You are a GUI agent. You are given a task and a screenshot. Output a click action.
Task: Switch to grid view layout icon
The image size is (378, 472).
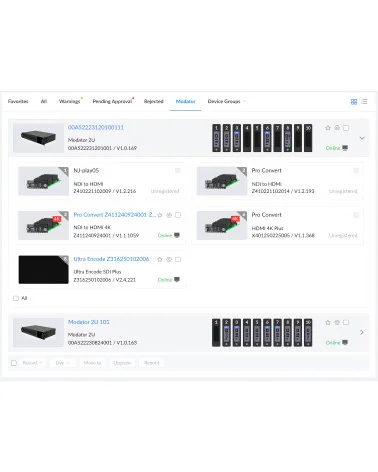[354, 102]
